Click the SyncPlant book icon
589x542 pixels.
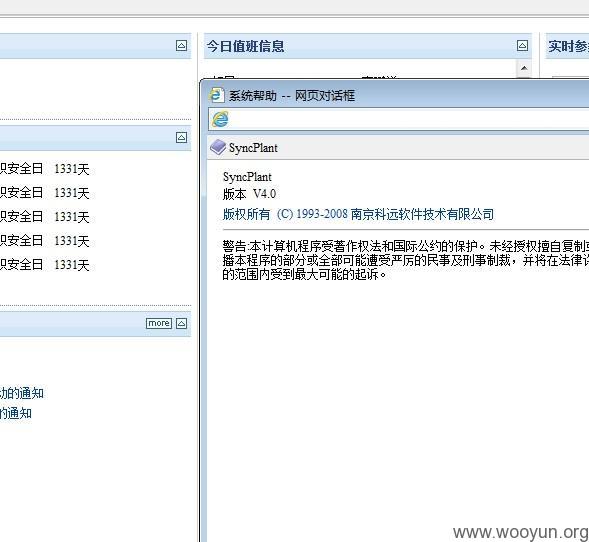tap(217, 147)
